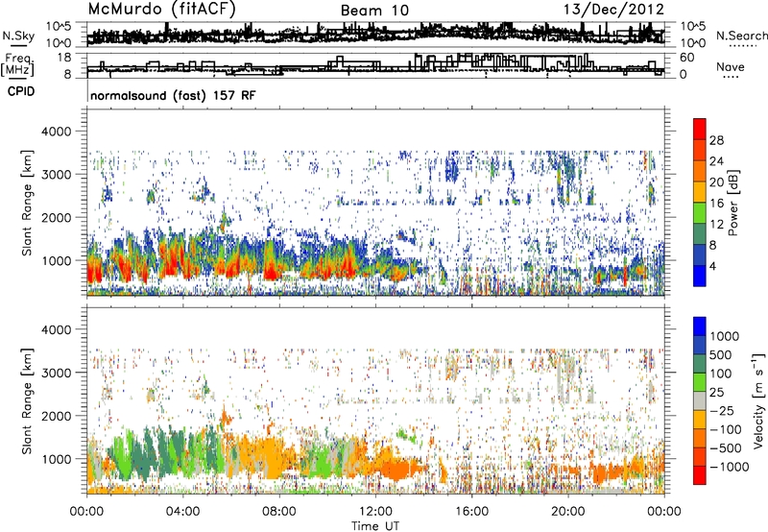The image size is (768, 532).
Task: Pick the red top segment of power colorbar
Action: point(700,130)
